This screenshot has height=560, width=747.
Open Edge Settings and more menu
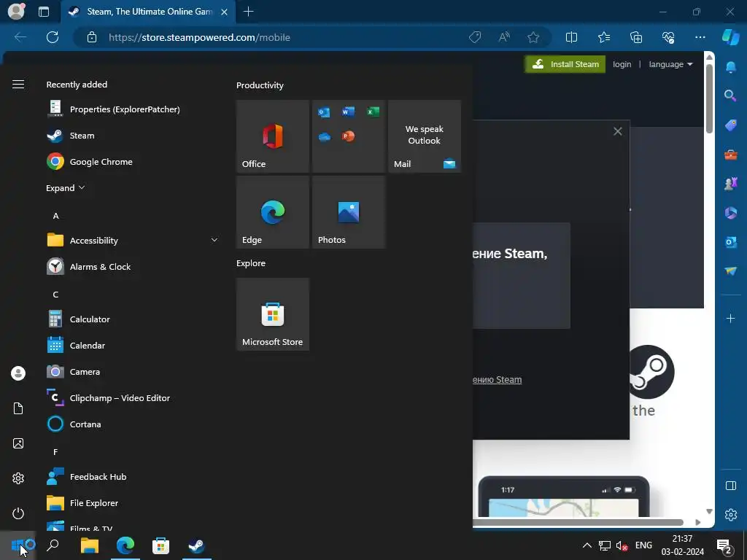pos(700,37)
